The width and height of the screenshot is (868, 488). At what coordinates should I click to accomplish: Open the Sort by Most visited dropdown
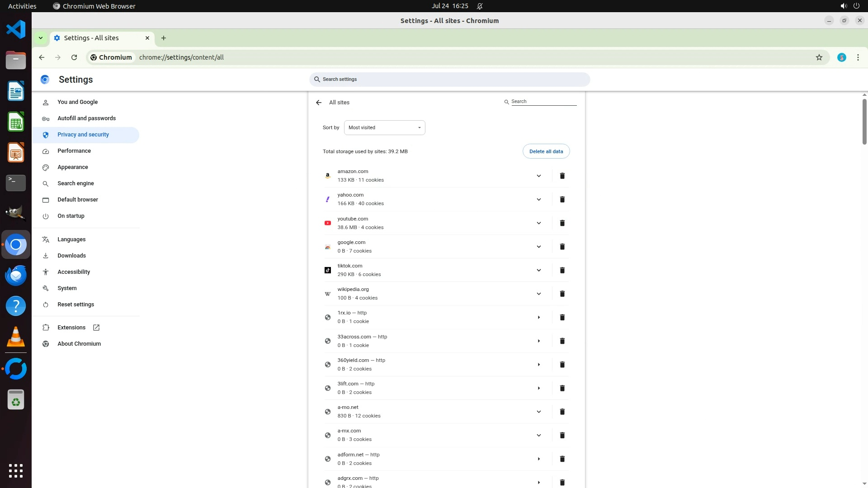tap(384, 127)
